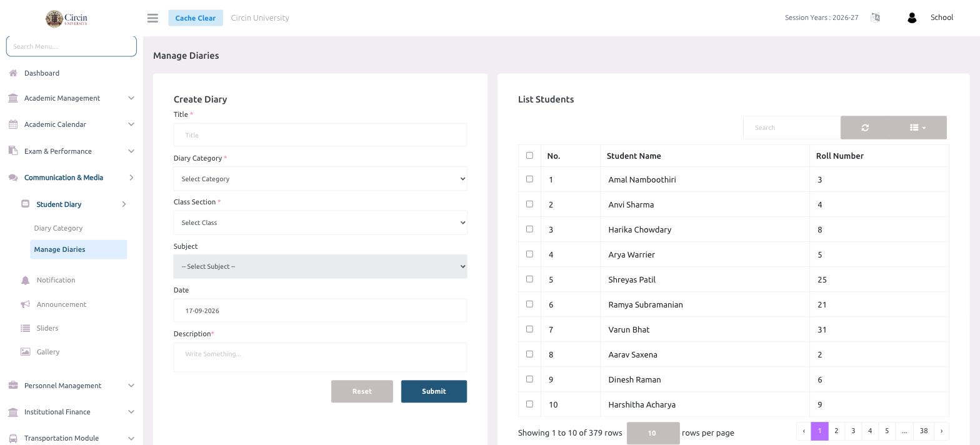Click the Roll Number column header
This screenshot has height=445, width=980.
click(879, 156)
